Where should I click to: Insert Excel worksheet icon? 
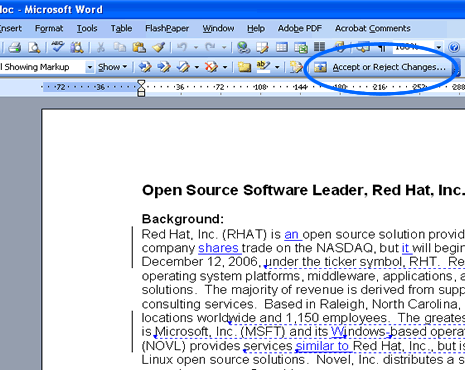[x=301, y=48]
